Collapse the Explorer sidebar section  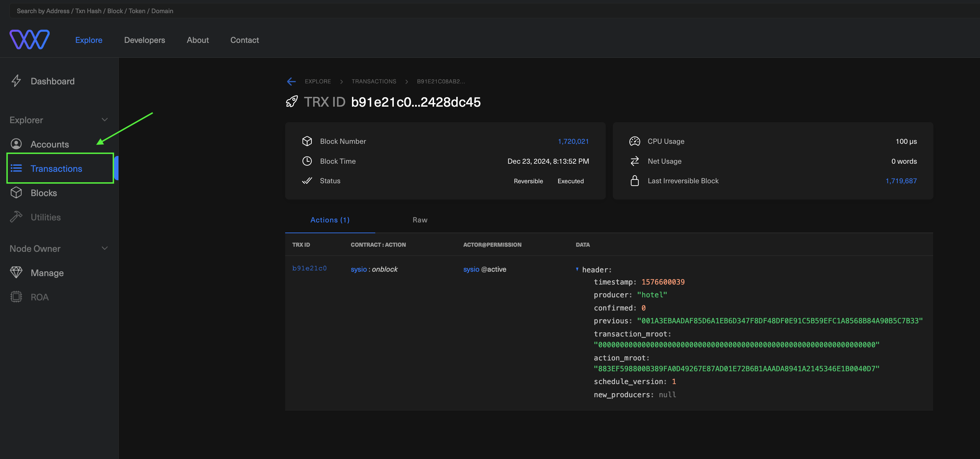105,120
